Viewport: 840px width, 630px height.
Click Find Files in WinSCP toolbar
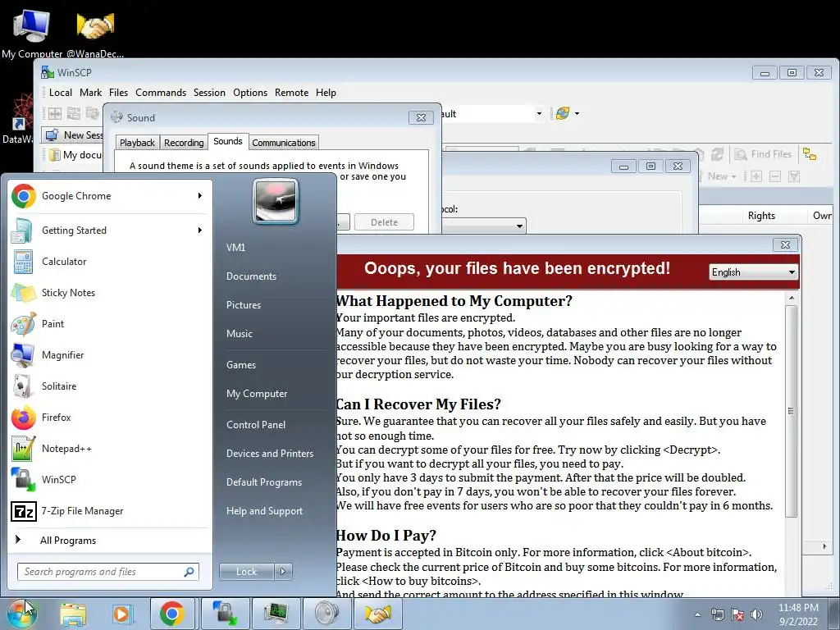[763, 154]
